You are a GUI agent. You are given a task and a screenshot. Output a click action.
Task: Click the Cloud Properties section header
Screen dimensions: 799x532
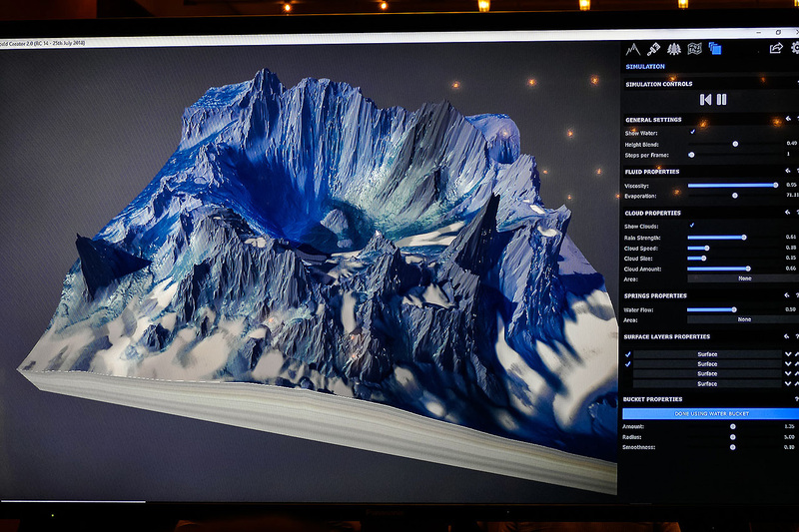[652, 213]
